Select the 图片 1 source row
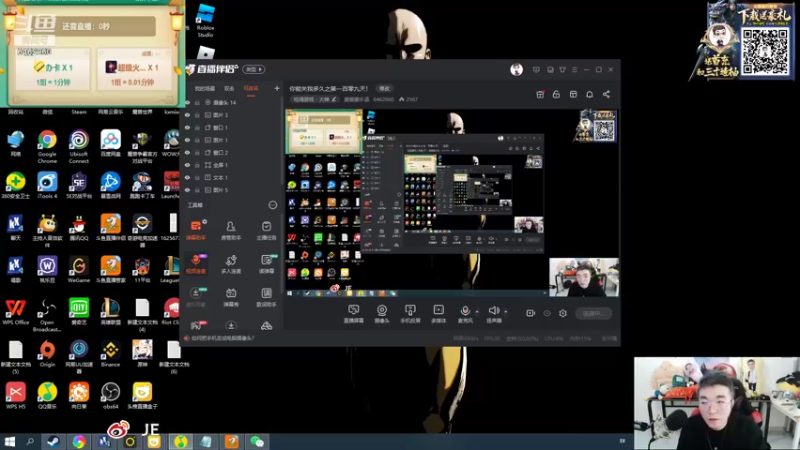 (x=232, y=140)
